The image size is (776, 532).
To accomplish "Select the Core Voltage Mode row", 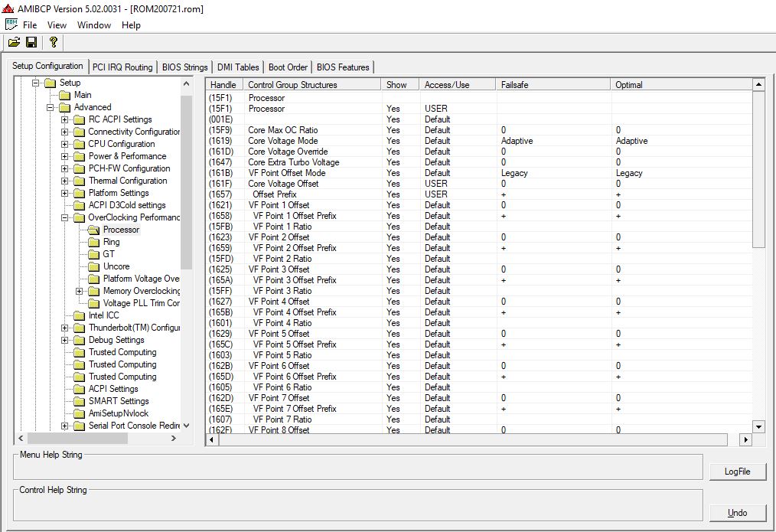I will point(479,141).
